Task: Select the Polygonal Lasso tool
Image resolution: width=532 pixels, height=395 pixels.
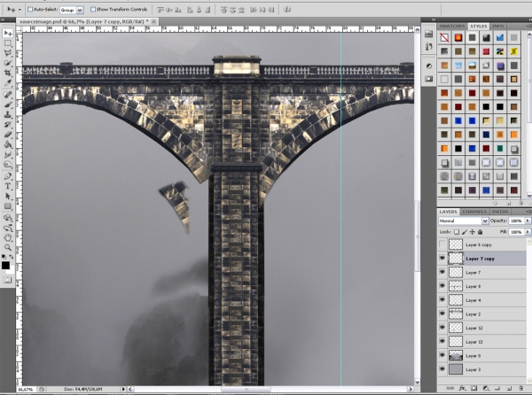Action: tap(8, 53)
